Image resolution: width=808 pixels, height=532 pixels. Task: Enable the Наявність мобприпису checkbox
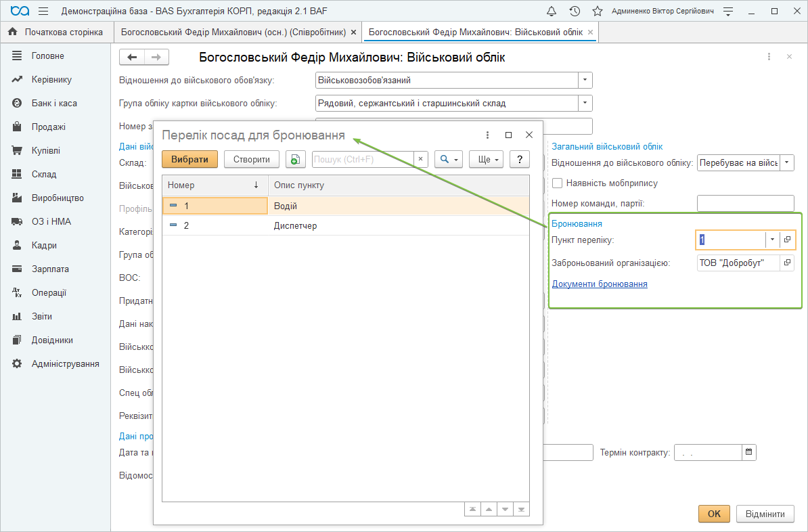tap(558, 183)
